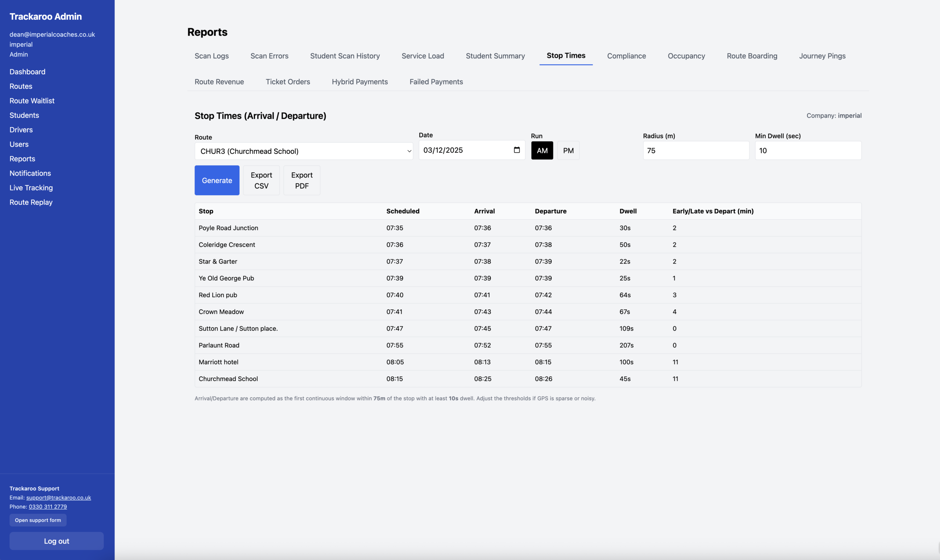Click the support phone number link
The height and width of the screenshot is (560, 940).
click(x=48, y=507)
